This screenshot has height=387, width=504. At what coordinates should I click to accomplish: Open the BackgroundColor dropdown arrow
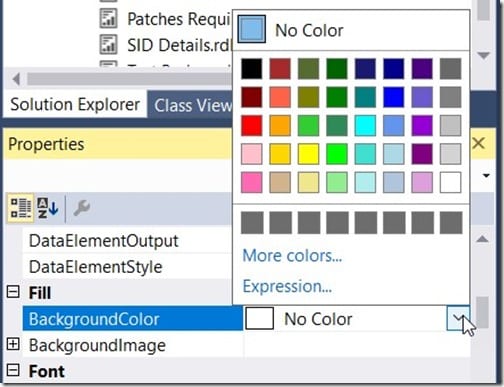click(458, 318)
